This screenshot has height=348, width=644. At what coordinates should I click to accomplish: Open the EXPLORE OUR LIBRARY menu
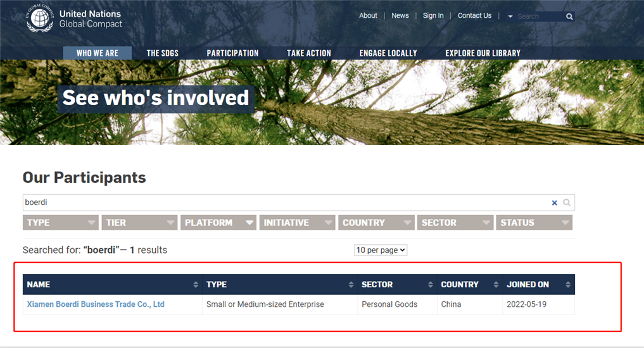pyautogui.click(x=483, y=53)
